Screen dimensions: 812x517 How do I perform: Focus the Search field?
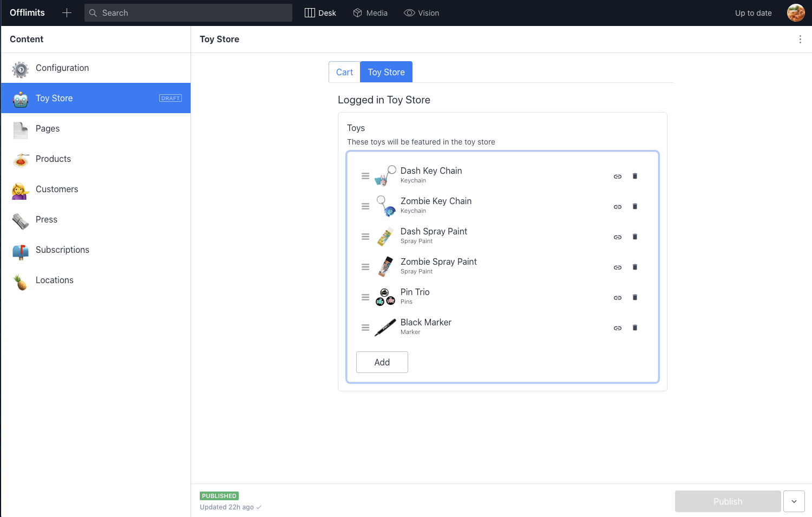pyautogui.click(x=188, y=13)
